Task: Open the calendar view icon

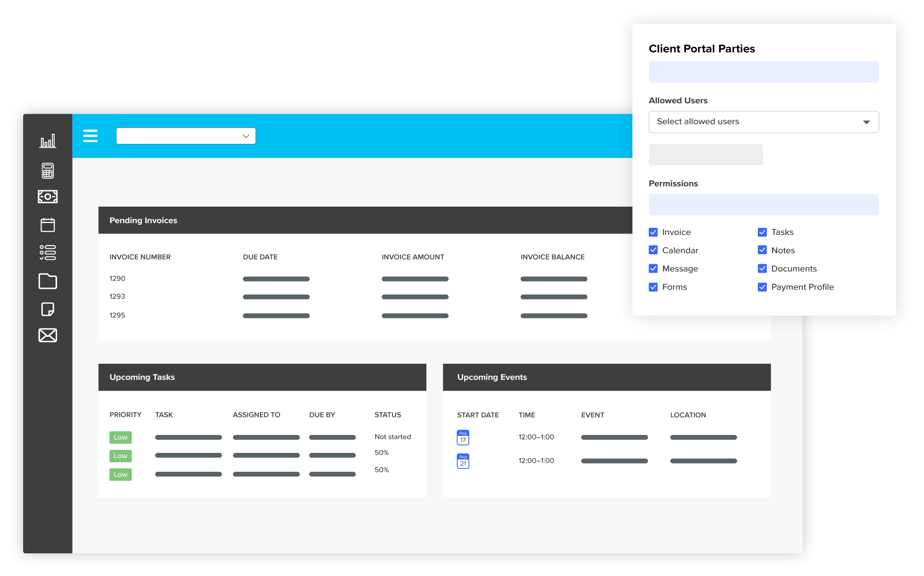Action: [x=48, y=224]
